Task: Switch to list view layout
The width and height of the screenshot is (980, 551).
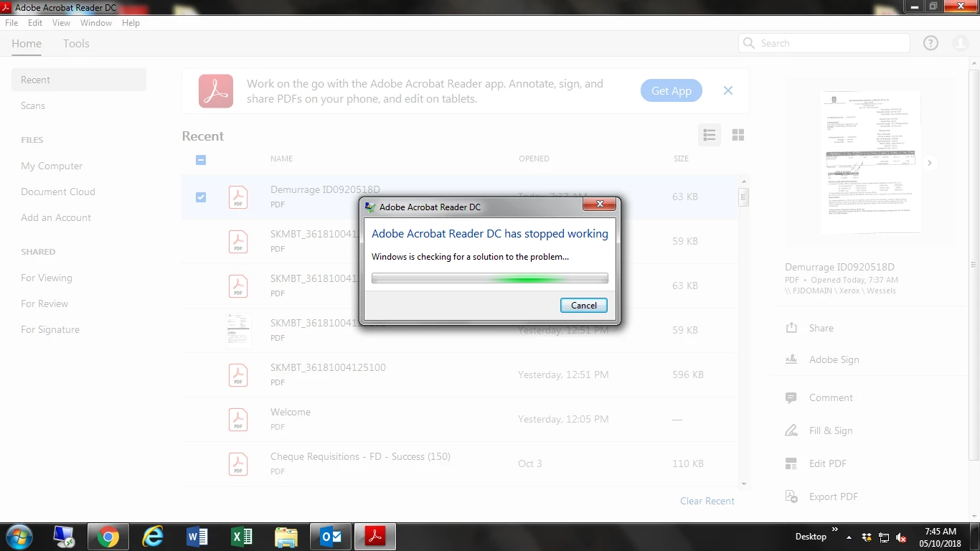Action: (710, 135)
